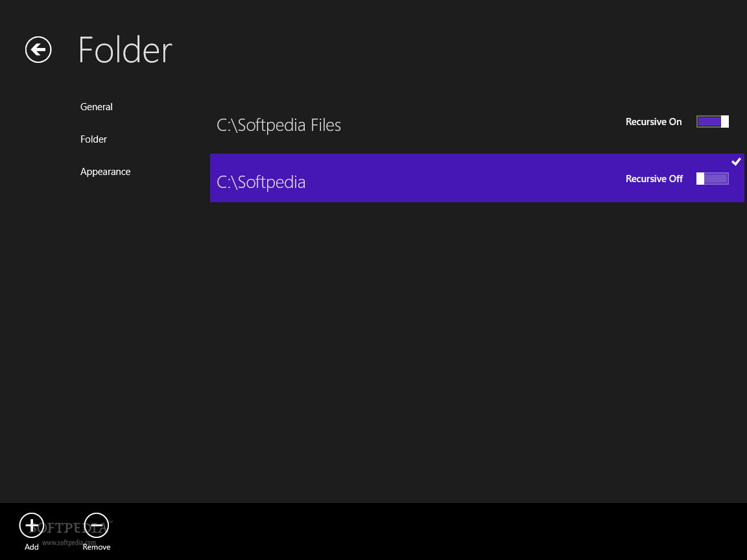Viewport: 747px width, 560px height.
Task: Click the Recursive Off label
Action: click(x=654, y=179)
